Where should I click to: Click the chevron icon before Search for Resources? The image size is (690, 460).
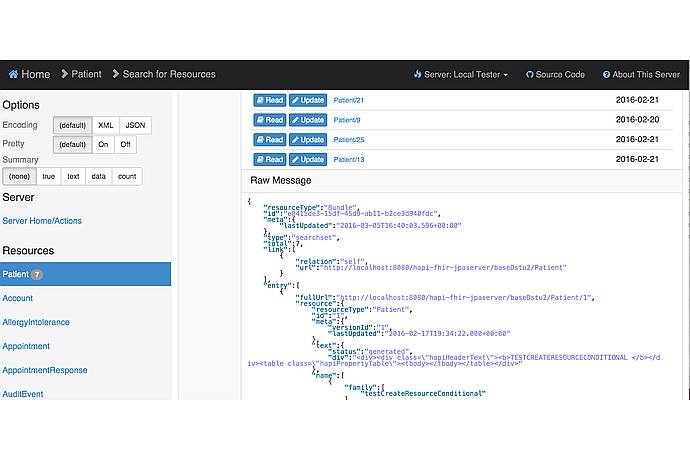pos(116,74)
